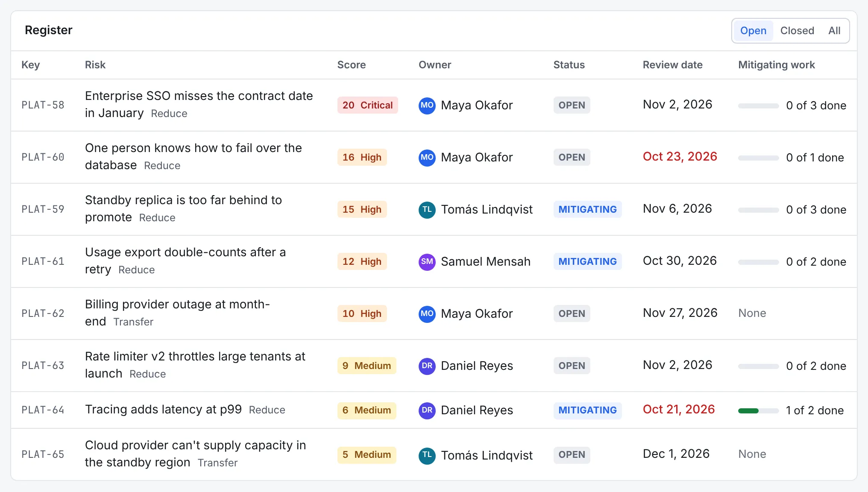Click review date Dec 1, 2026

676,454
